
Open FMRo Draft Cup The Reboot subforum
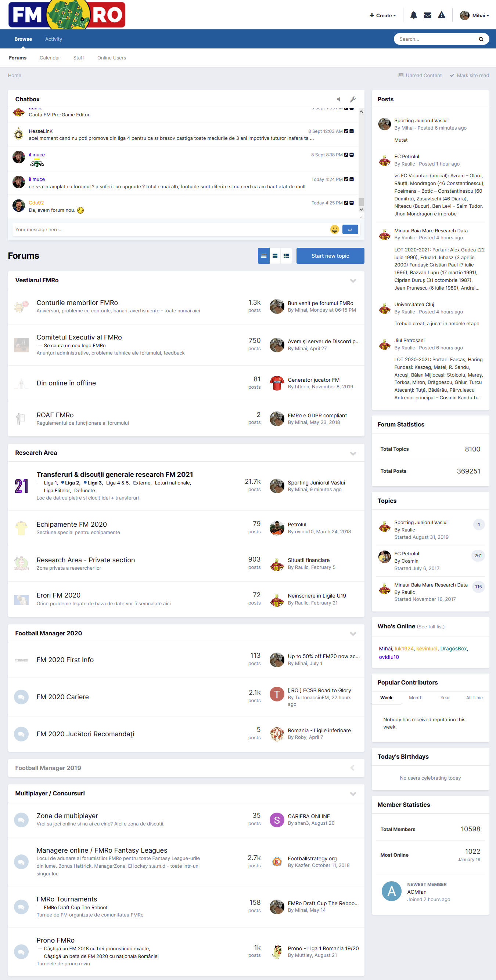[75, 907]
